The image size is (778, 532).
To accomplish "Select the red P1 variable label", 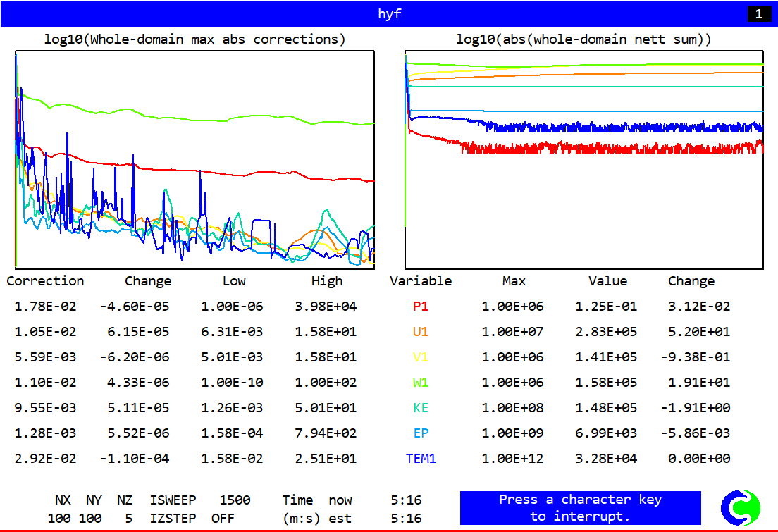I will (x=421, y=307).
